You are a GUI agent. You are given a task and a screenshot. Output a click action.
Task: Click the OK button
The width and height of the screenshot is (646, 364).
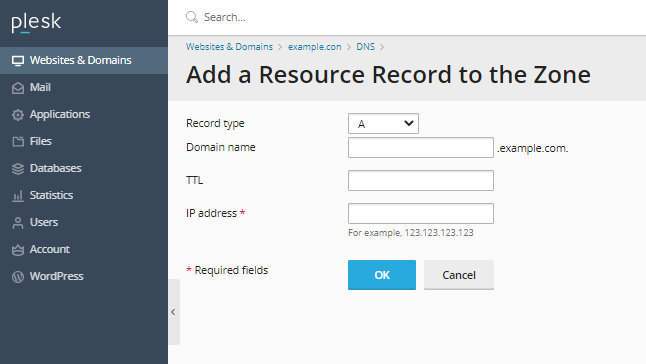(382, 275)
